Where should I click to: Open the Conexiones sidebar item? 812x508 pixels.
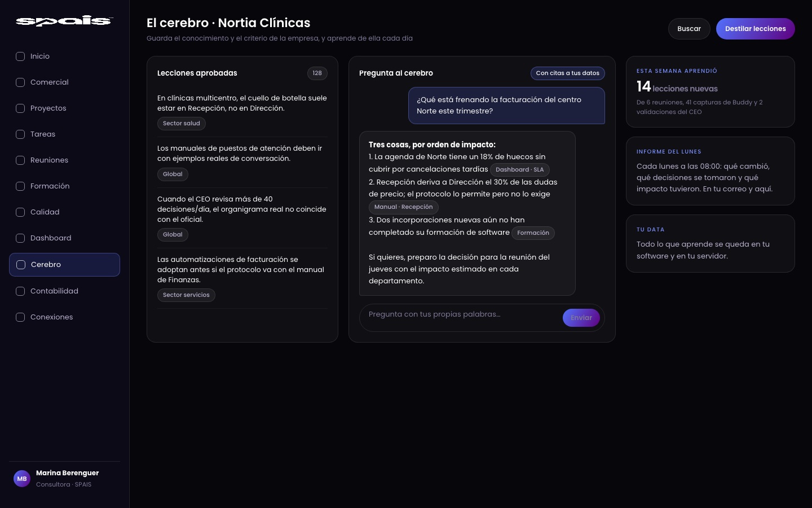(64, 317)
